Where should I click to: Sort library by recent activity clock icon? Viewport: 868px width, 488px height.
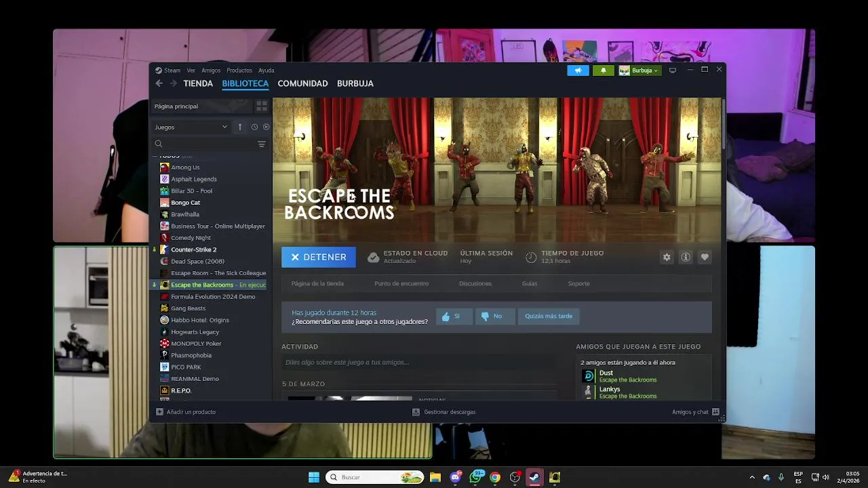[x=254, y=127]
